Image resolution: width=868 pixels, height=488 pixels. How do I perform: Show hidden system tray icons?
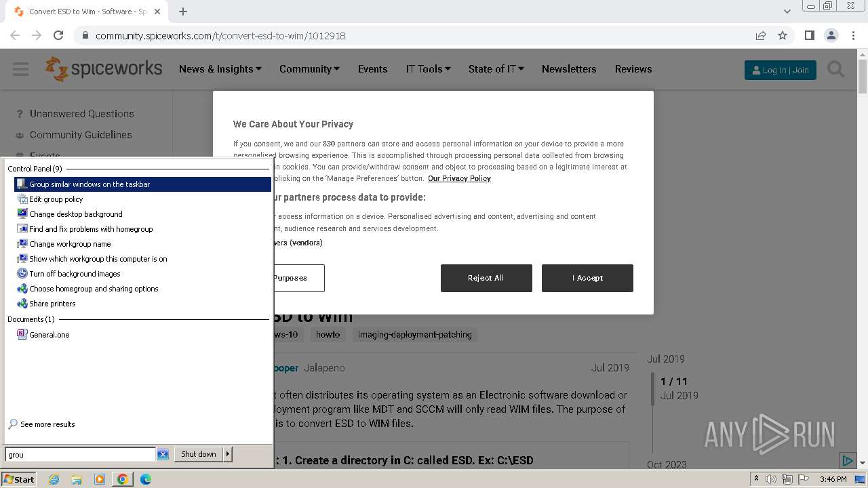coord(757,479)
